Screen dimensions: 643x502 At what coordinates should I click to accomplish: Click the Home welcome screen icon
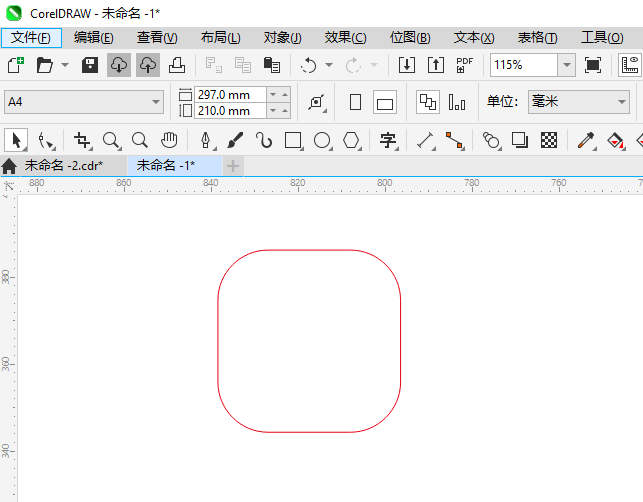pyautogui.click(x=9, y=166)
